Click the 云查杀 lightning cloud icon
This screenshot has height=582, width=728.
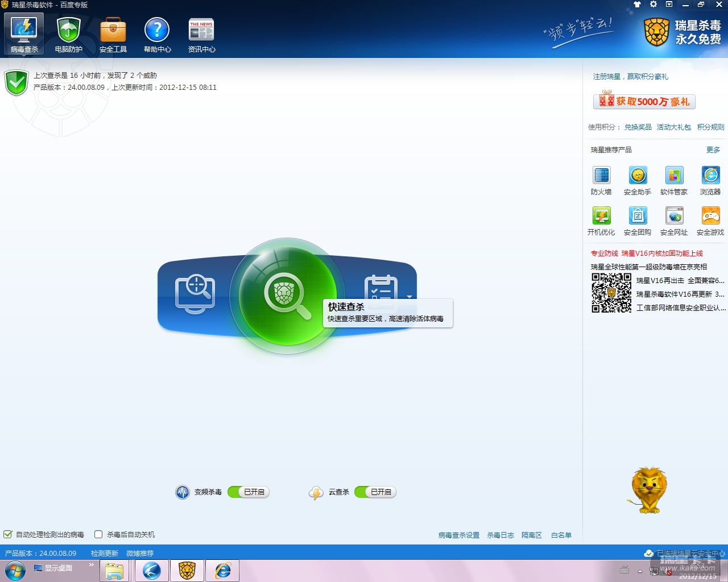[x=316, y=493]
